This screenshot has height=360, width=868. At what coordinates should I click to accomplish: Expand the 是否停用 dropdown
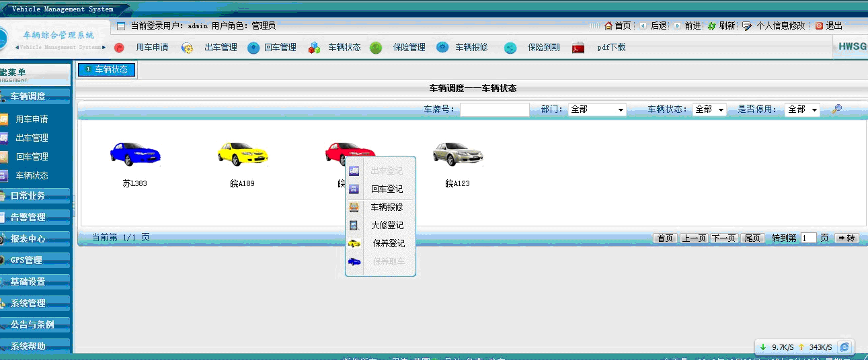[802, 109]
